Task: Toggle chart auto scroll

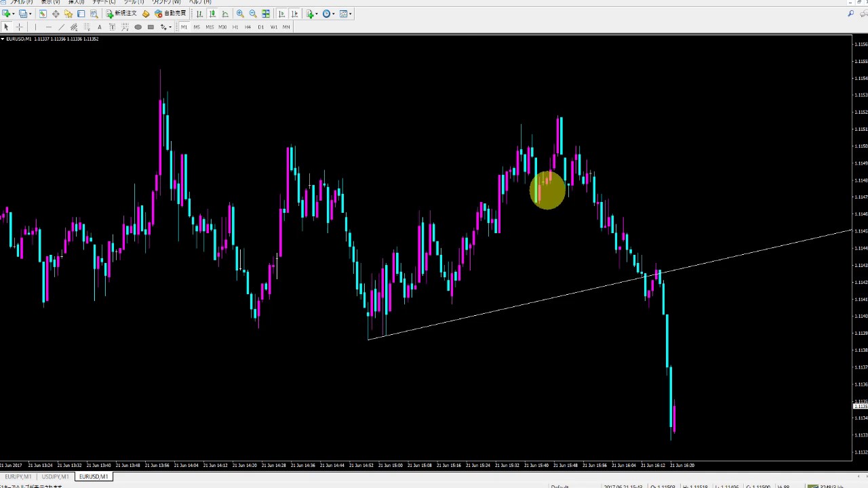Action: pyautogui.click(x=282, y=14)
